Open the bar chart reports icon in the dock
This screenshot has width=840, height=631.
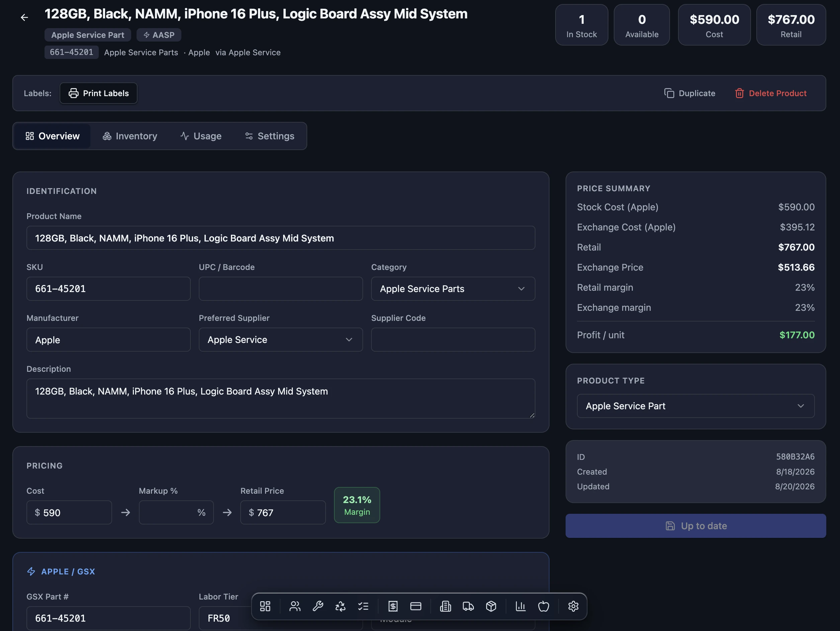point(521,606)
